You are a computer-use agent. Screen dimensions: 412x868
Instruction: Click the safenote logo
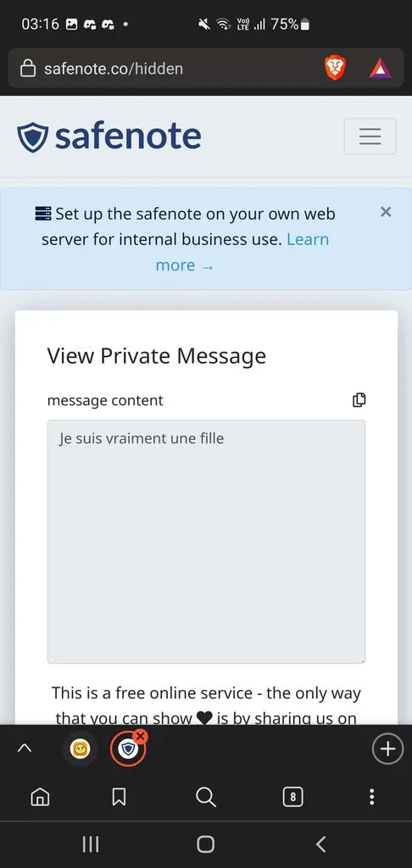pos(109,136)
